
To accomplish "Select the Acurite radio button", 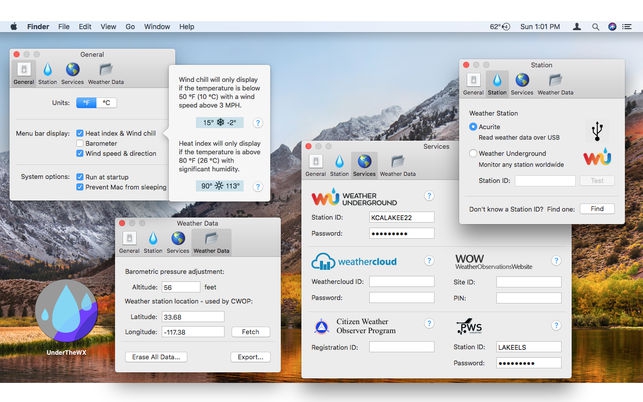I will coord(473,127).
